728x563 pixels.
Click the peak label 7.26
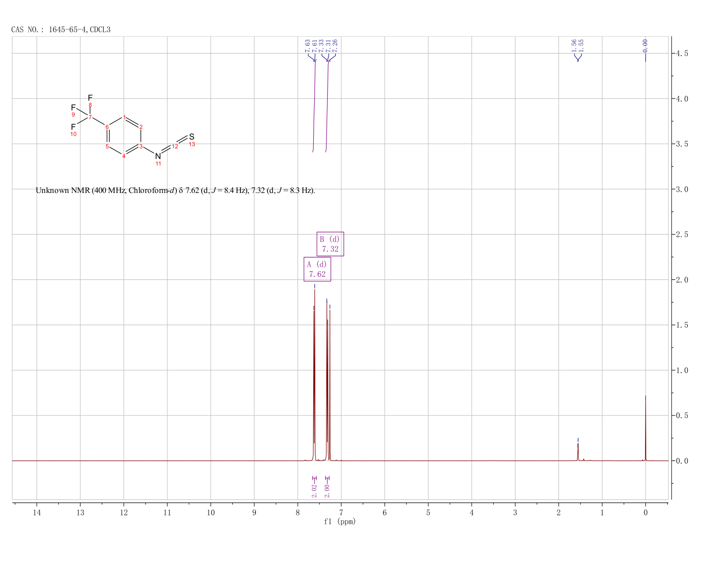click(335, 45)
